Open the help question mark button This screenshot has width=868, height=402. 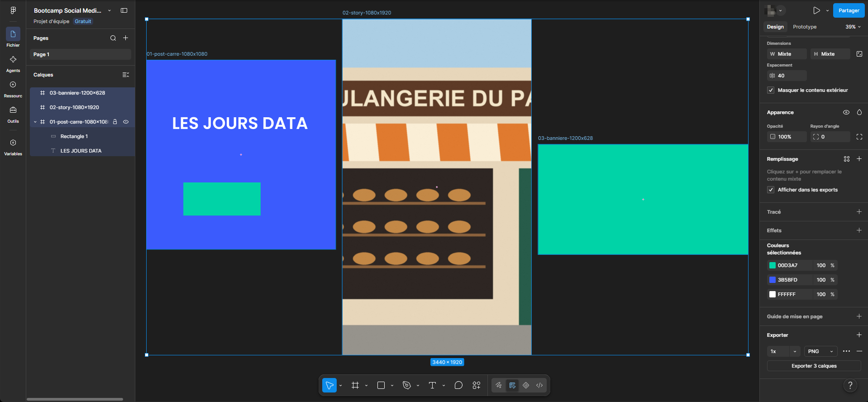(x=850, y=385)
